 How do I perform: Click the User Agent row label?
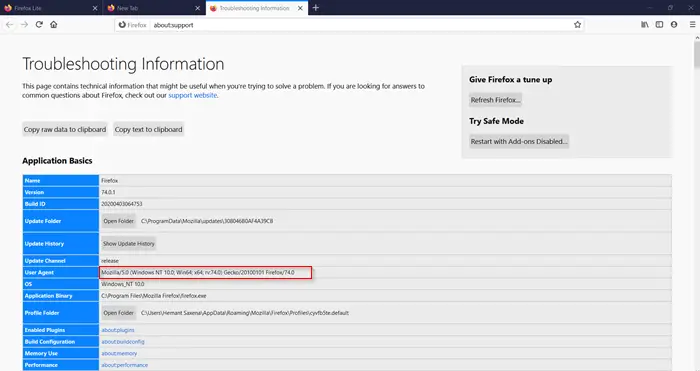click(39, 272)
